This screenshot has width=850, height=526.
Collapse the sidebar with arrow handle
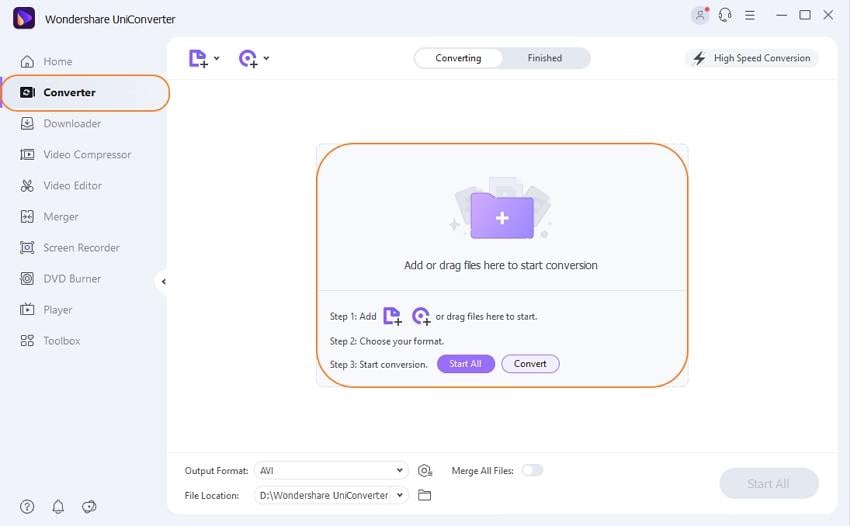click(163, 281)
